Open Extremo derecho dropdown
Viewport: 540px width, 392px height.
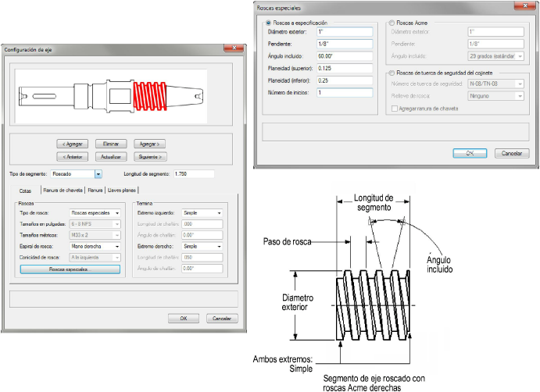click(202, 247)
